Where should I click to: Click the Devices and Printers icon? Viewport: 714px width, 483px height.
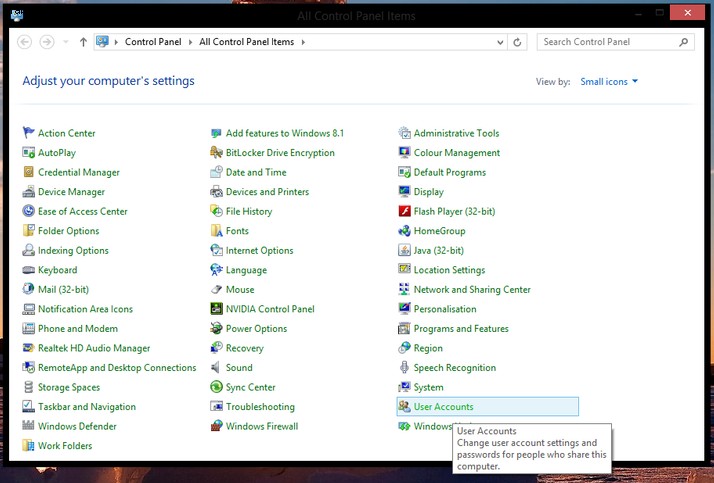tap(216, 192)
